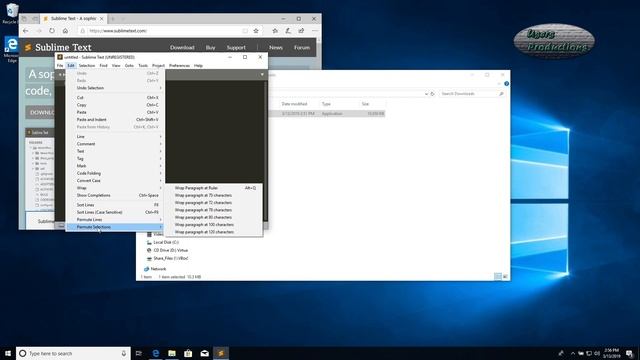Expand the Undo Selection submenu
Image resolution: width=640 pixels, height=360 pixels.
[x=116, y=88]
